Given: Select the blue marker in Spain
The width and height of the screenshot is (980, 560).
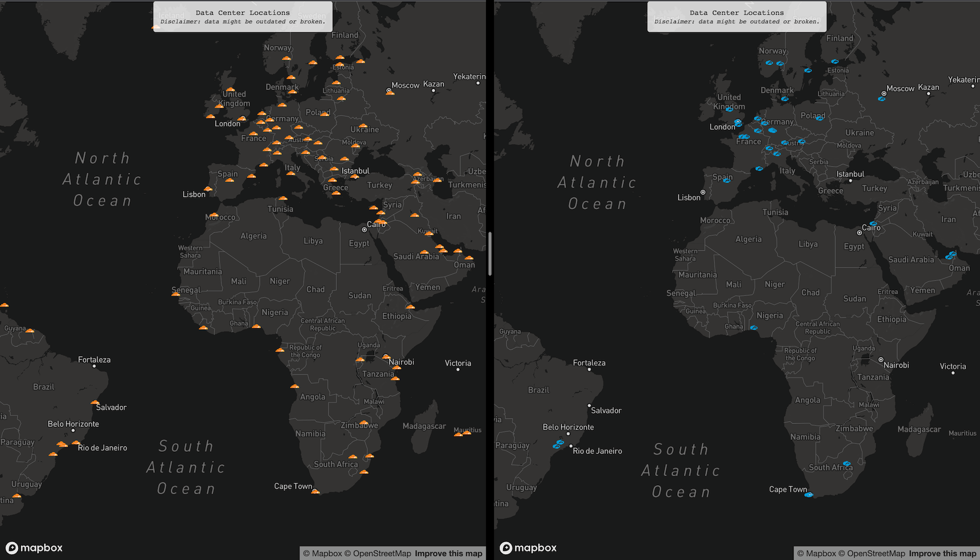Looking at the screenshot, I should 726,180.
